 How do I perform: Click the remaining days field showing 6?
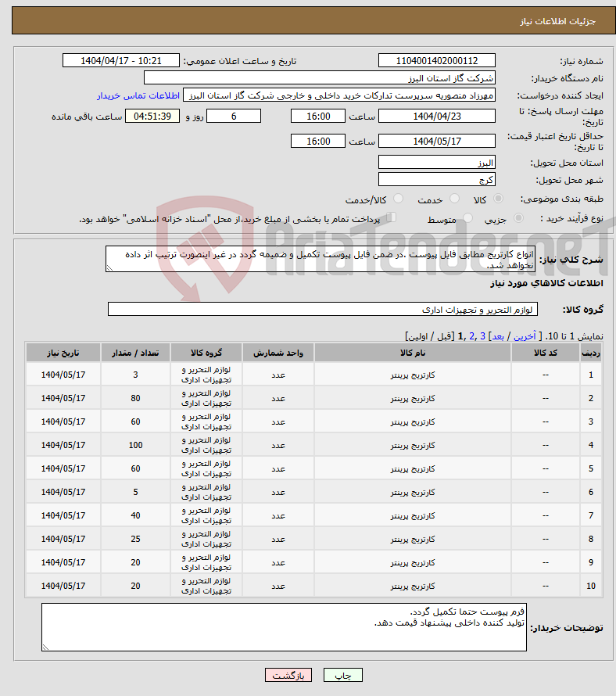coord(234,117)
